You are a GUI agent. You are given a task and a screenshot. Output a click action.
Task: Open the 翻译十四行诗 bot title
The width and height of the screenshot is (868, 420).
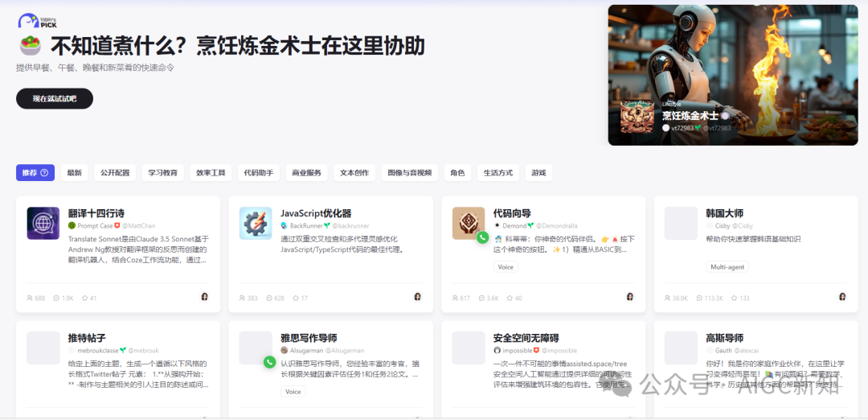(96, 213)
